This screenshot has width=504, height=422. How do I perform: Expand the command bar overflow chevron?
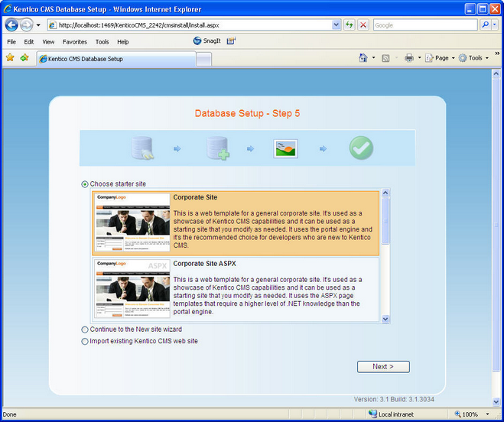point(497,54)
